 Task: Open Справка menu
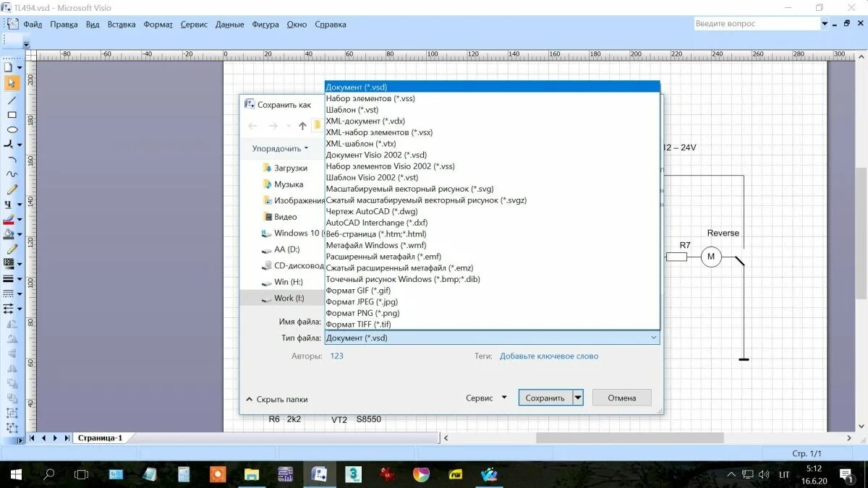pyautogui.click(x=331, y=24)
